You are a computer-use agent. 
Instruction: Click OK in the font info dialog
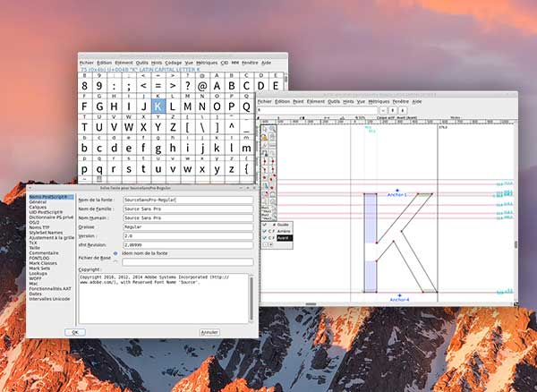(x=75, y=332)
